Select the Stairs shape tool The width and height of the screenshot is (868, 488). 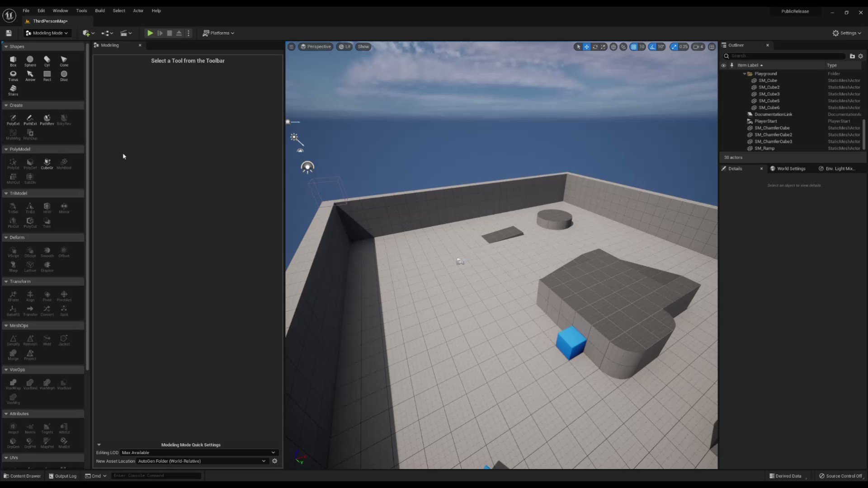13,89
